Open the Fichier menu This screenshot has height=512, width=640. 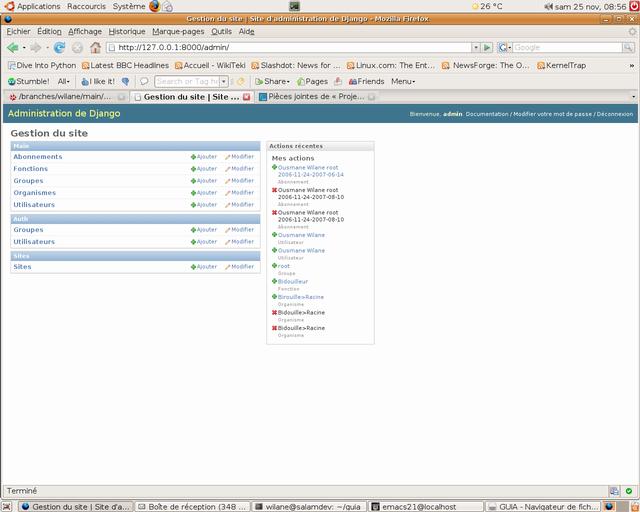tap(18, 31)
